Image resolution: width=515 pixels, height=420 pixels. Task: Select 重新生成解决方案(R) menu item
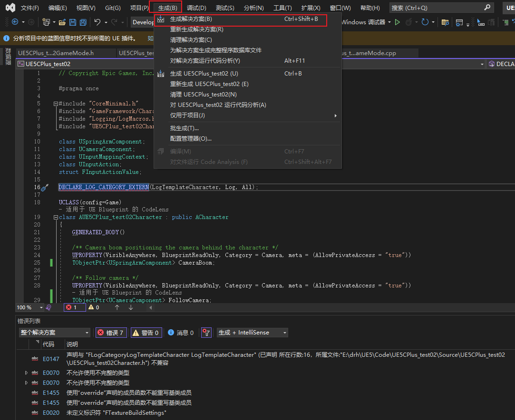[248, 29]
